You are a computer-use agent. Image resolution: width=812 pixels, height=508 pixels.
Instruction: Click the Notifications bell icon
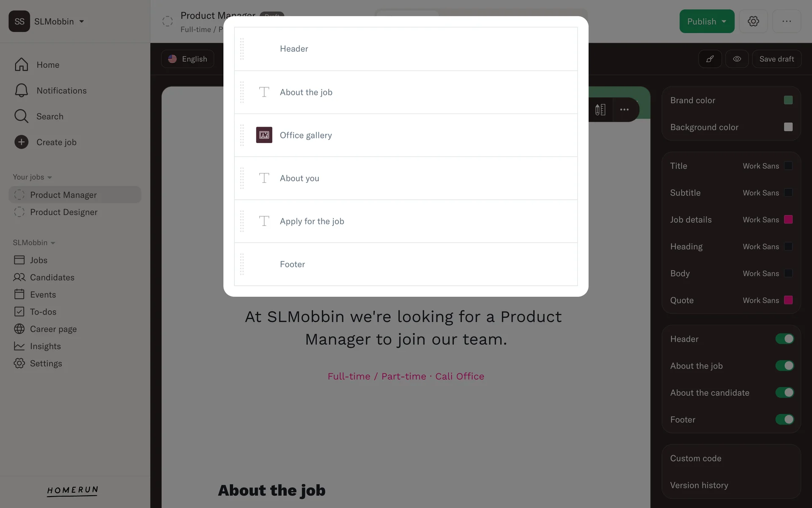click(x=21, y=91)
